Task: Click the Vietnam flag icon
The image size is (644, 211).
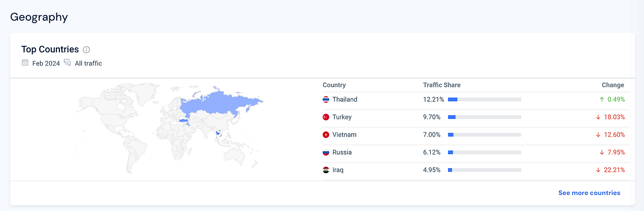Action: [x=326, y=135]
